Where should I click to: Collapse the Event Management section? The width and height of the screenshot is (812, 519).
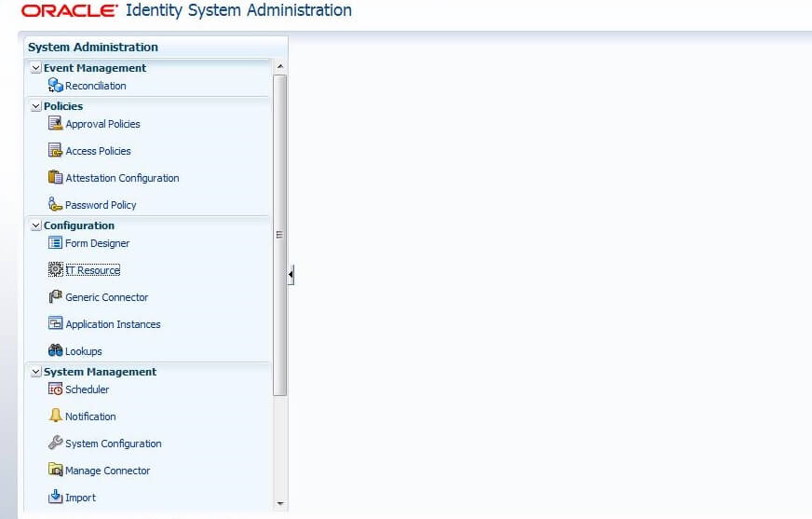coord(36,68)
